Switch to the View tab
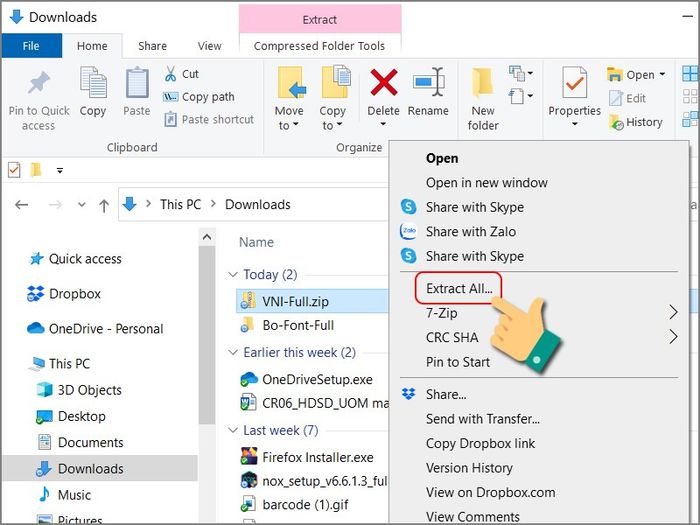This screenshot has height=525, width=700. pyautogui.click(x=209, y=46)
